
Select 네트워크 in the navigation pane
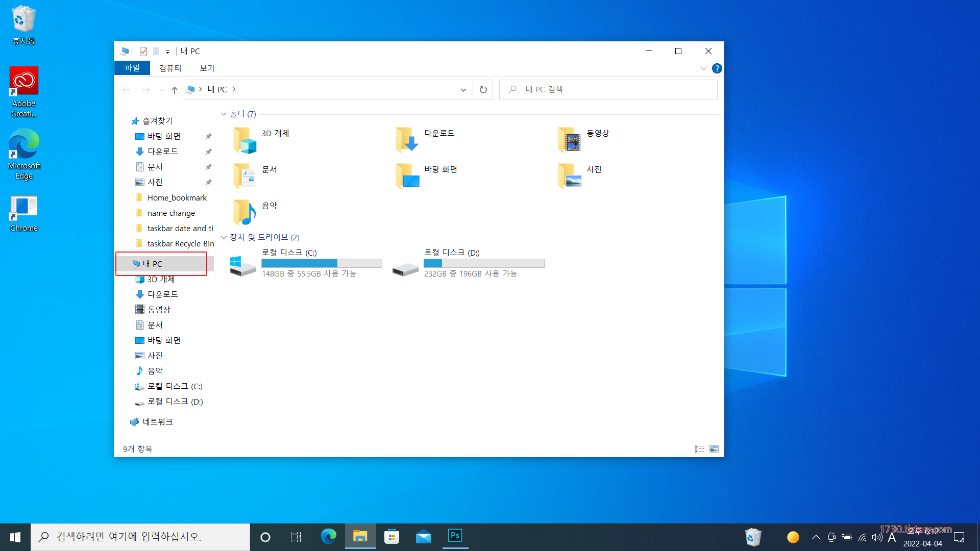coord(157,422)
